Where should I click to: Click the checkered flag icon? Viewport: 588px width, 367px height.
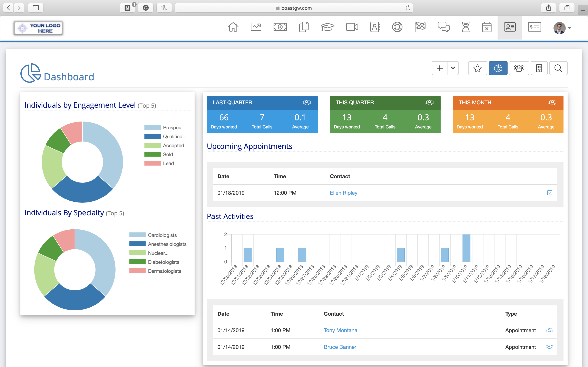(420, 27)
